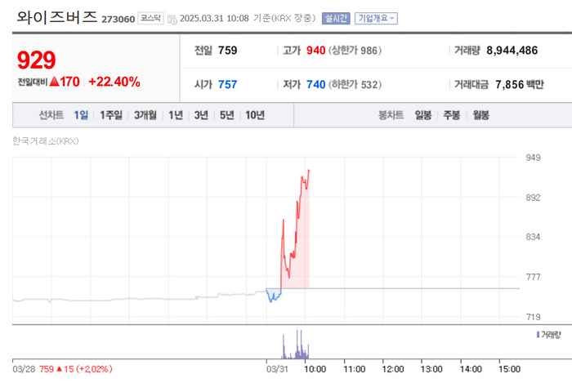The width and height of the screenshot is (572, 392).
Task: Click the opening price 757
Action: pos(228,85)
